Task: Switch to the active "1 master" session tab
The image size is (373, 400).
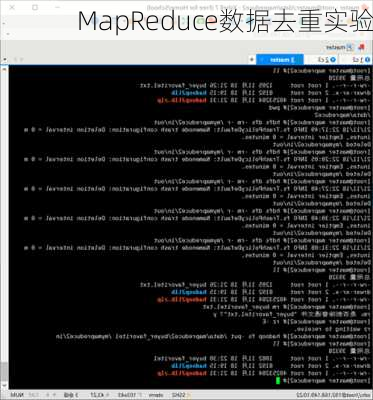Action: [280, 60]
